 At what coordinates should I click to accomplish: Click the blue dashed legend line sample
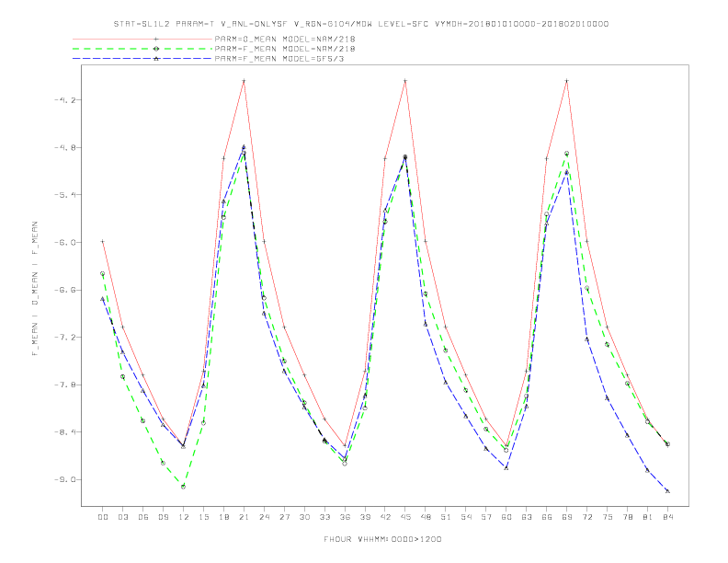click(142, 59)
